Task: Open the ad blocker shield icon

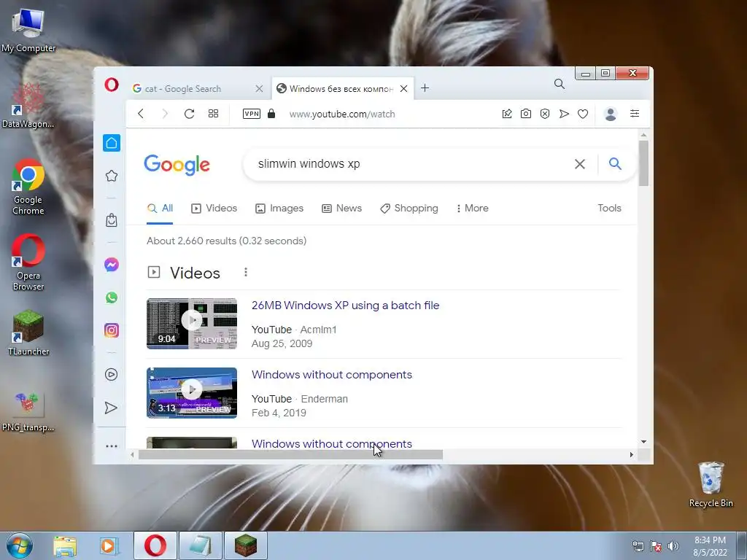Action: (545, 114)
